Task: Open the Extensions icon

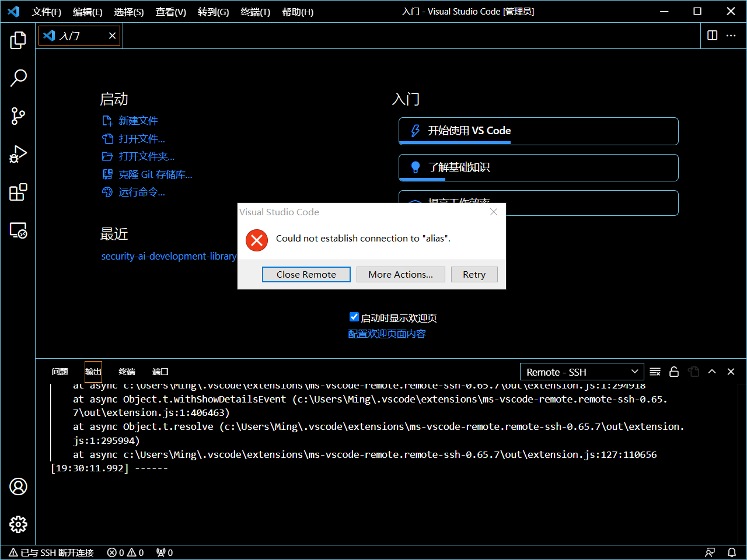Action: click(x=18, y=192)
